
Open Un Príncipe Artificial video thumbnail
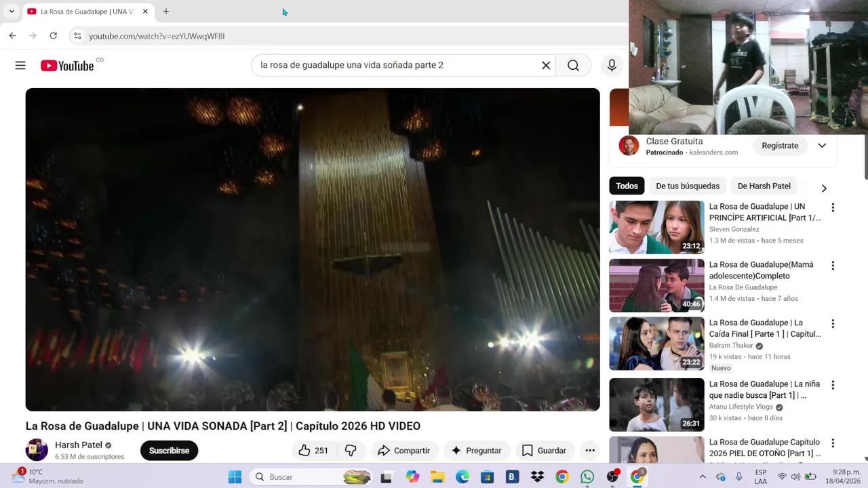[x=656, y=227]
